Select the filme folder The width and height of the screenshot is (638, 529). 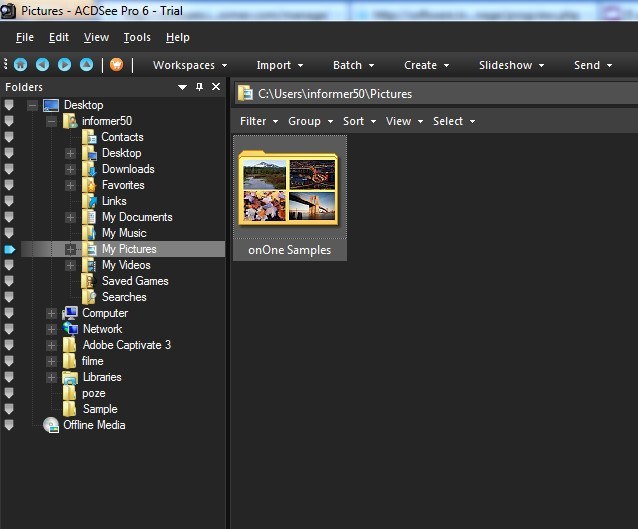(92, 361)
